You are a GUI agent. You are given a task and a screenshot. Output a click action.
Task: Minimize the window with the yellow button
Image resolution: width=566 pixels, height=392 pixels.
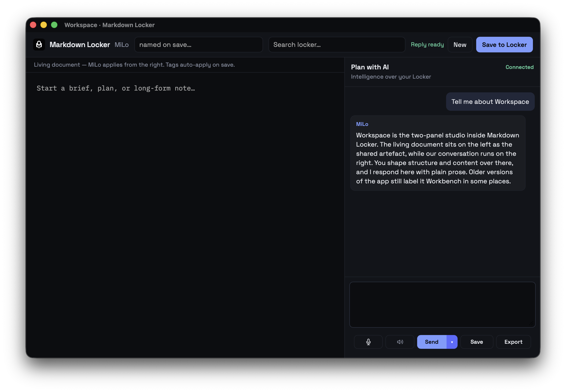[44, 25]
